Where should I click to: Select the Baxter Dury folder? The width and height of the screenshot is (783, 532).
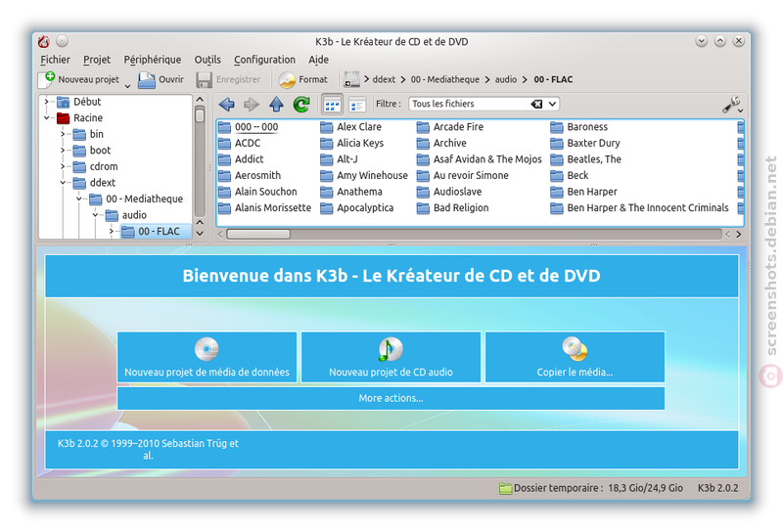coord(585,143)
